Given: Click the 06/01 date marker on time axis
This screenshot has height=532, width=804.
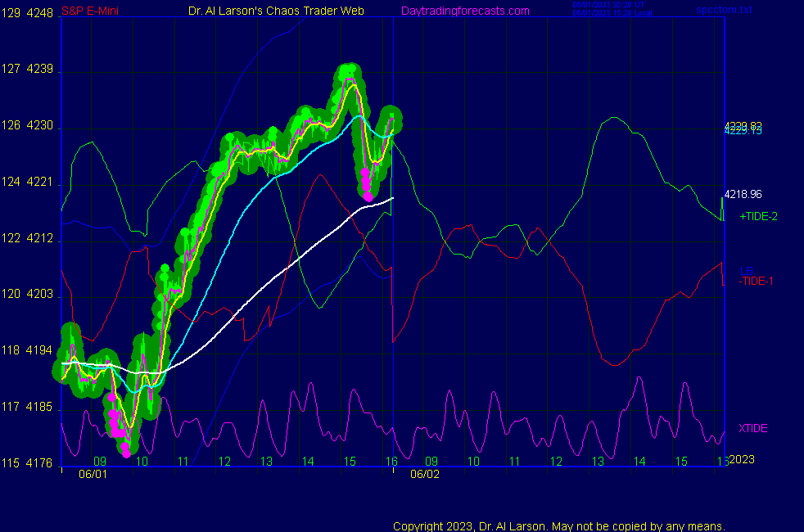Looking at the screenshot, I should [x=93, y=474].
